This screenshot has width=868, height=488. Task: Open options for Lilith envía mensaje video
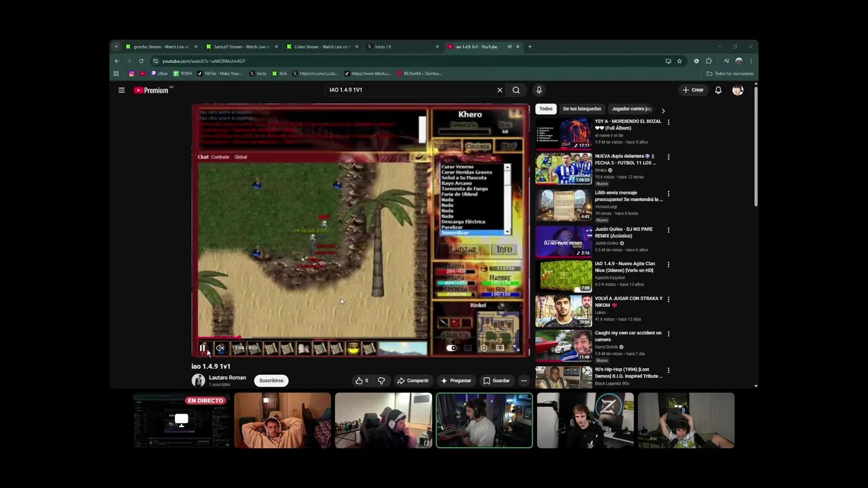[668, 194]
